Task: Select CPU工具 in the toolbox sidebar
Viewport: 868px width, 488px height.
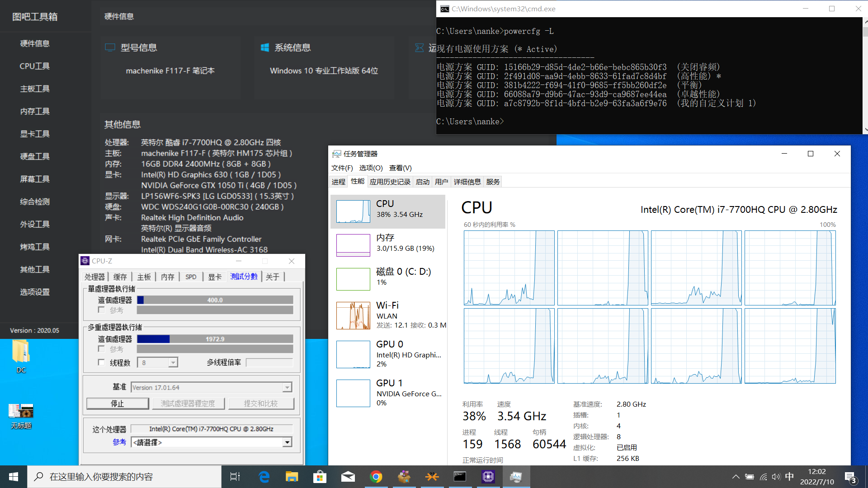Action: pos(35,66)
